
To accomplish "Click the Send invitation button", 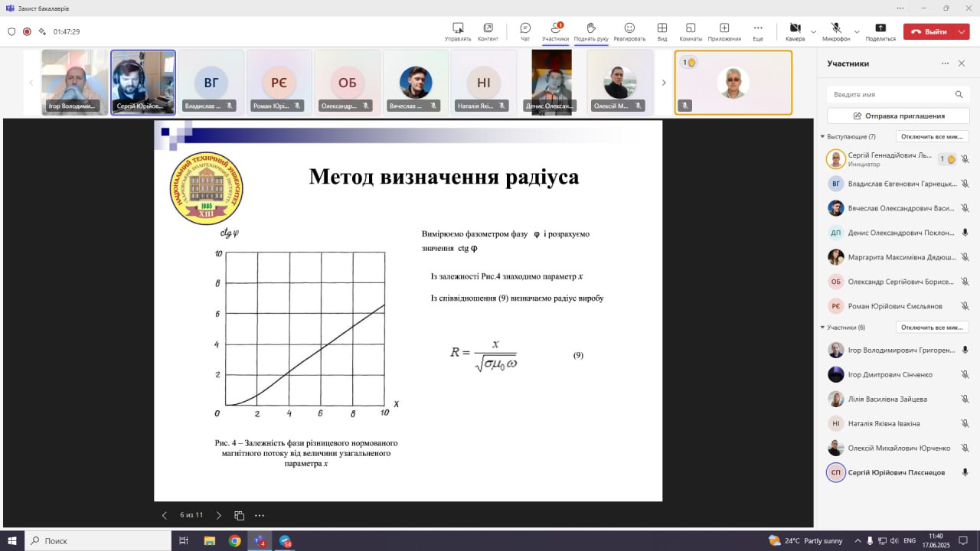I will pos(898,116).
